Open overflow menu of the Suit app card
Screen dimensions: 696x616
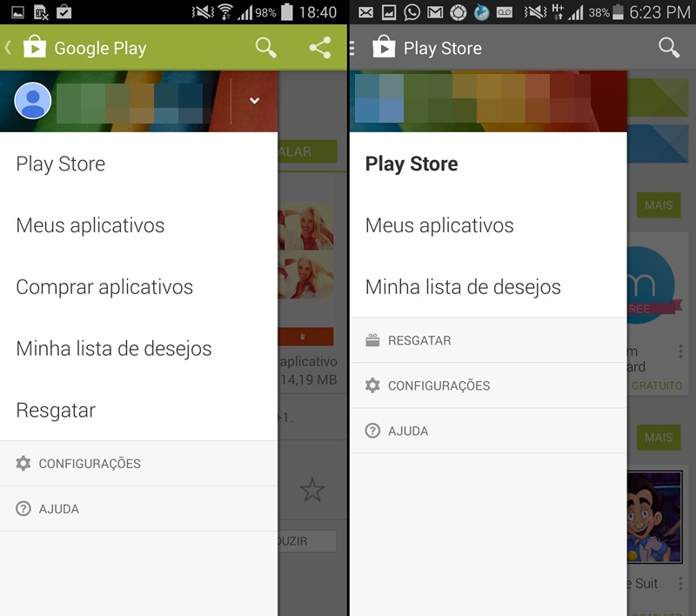(x=680, y=583)
